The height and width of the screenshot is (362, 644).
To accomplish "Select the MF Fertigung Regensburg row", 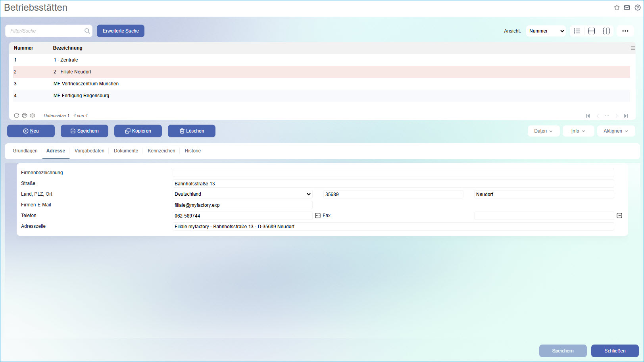I will (81, 95).
